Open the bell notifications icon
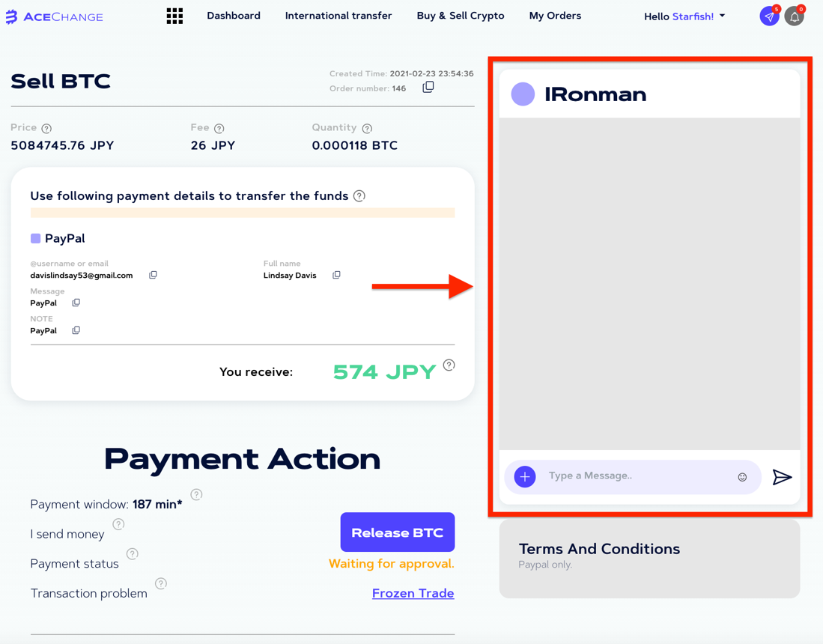The height and width of the screenshot is (644, 823). pos(794,16)
